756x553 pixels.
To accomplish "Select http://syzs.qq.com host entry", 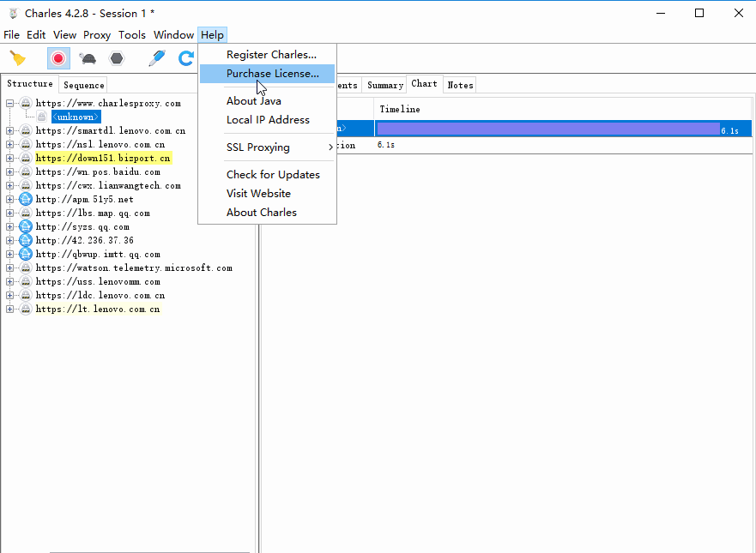I will [x=82, y=226].
